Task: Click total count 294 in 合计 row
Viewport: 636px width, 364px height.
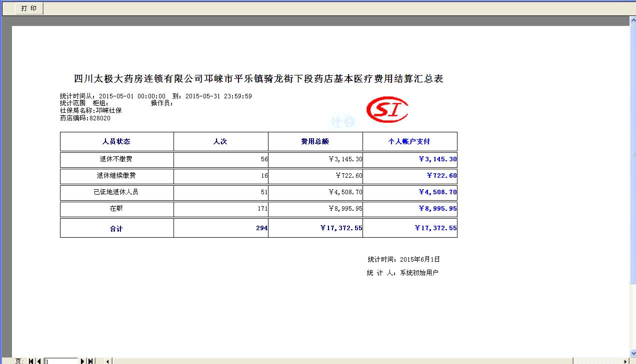Action: click(261, 228)
